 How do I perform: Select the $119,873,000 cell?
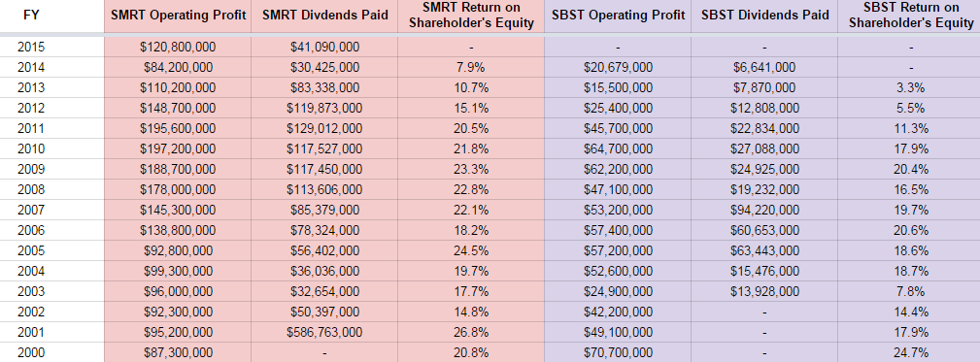[325, 108]
